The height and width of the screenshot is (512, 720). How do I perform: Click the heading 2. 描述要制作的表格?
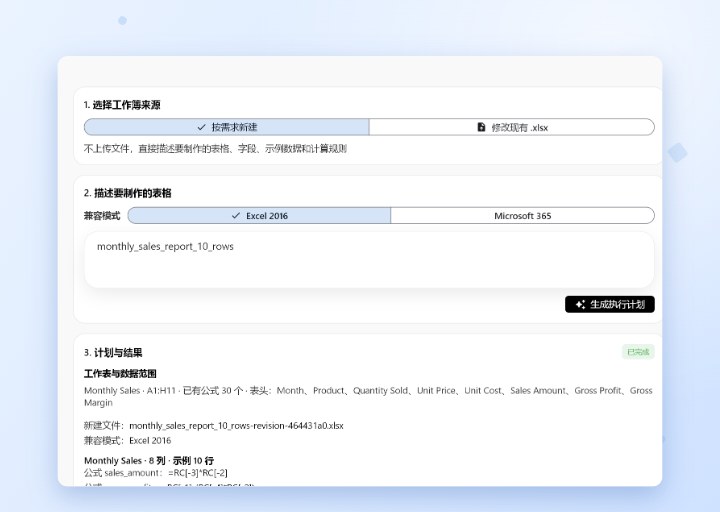pos(128,193)
